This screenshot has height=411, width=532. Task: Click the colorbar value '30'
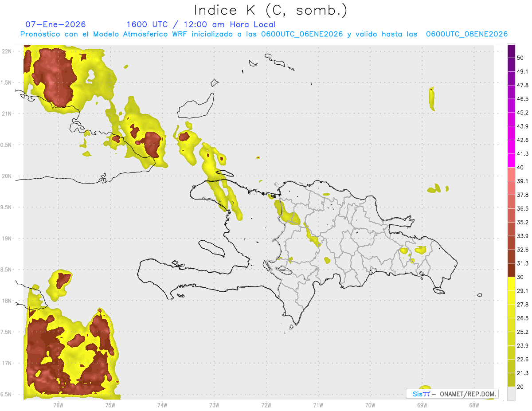[521, 277]
